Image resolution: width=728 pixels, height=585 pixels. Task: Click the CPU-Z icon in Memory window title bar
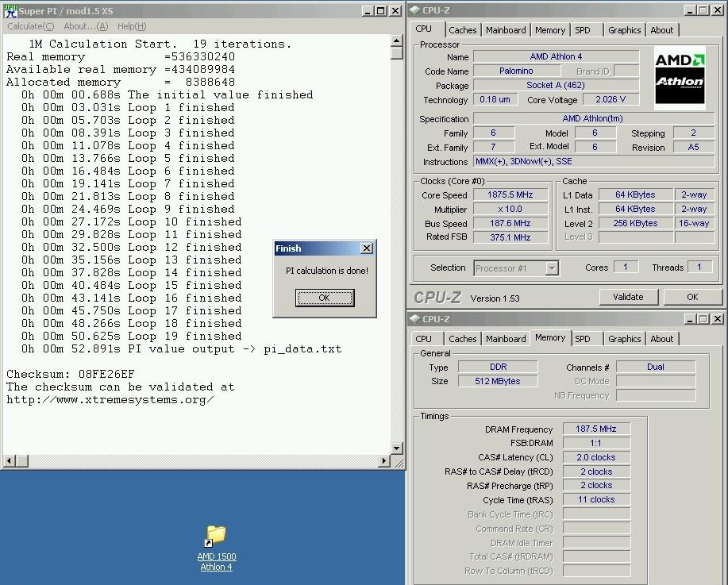point(414,319)
